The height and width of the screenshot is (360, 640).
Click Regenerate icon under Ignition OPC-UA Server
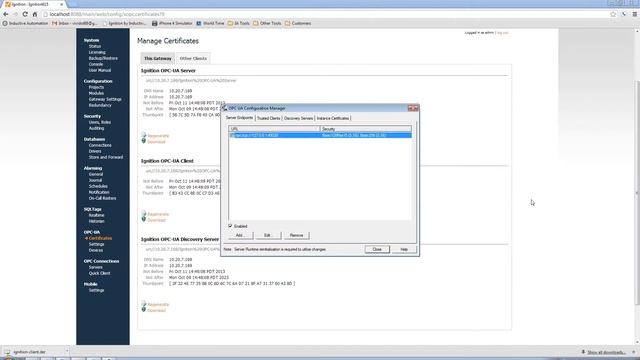(x=144, y=135)
